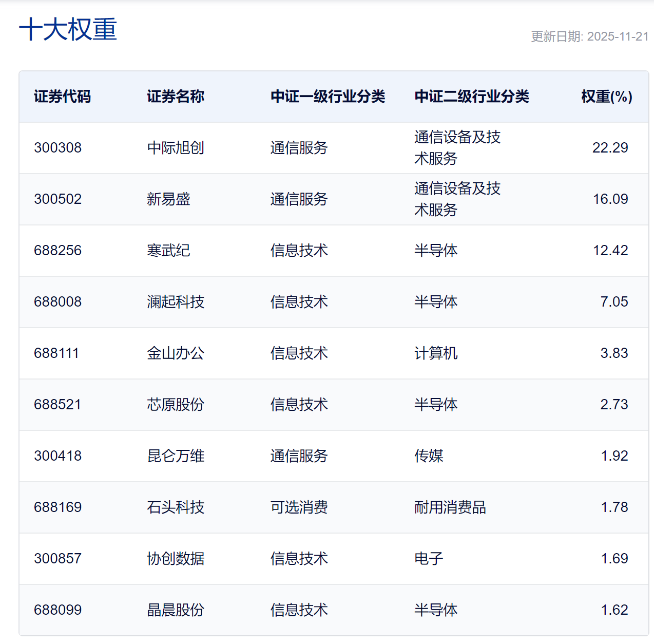
Task: Click the 中证二级行业分类 column header
Action: pyautogui.click(x=472, y=97)
